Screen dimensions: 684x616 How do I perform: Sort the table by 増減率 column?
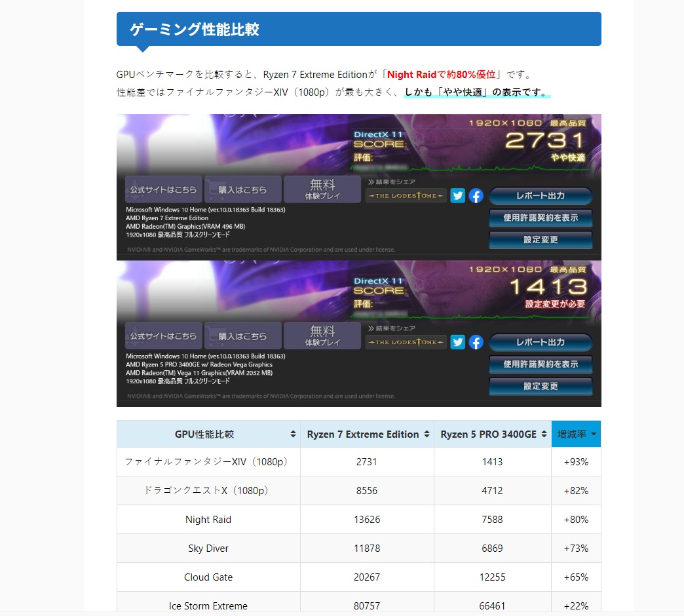pos(577,434)
